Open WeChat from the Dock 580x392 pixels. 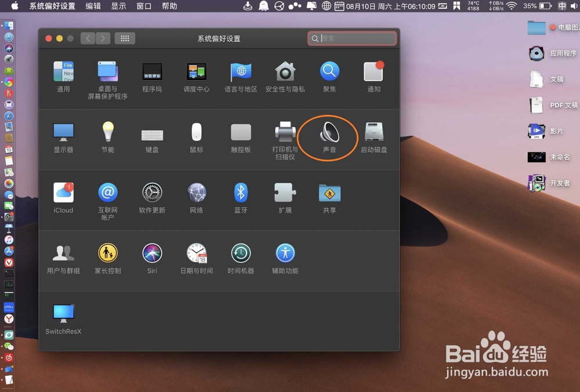coord(9,347)
